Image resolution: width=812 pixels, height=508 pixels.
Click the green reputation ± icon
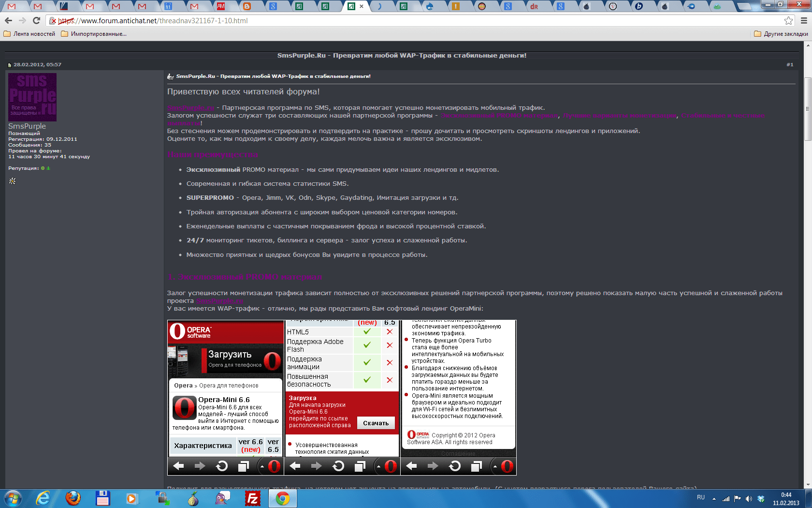(x=48, y=168)
